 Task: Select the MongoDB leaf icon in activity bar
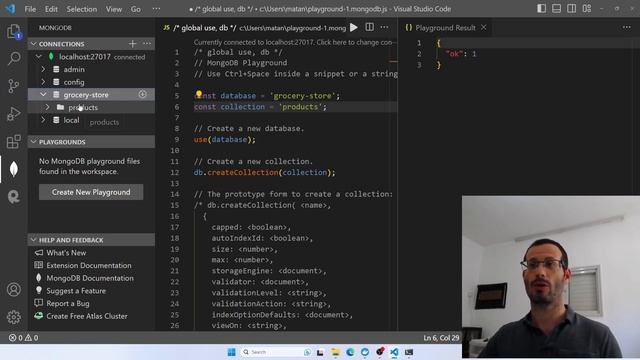click(x=14, y=169)
